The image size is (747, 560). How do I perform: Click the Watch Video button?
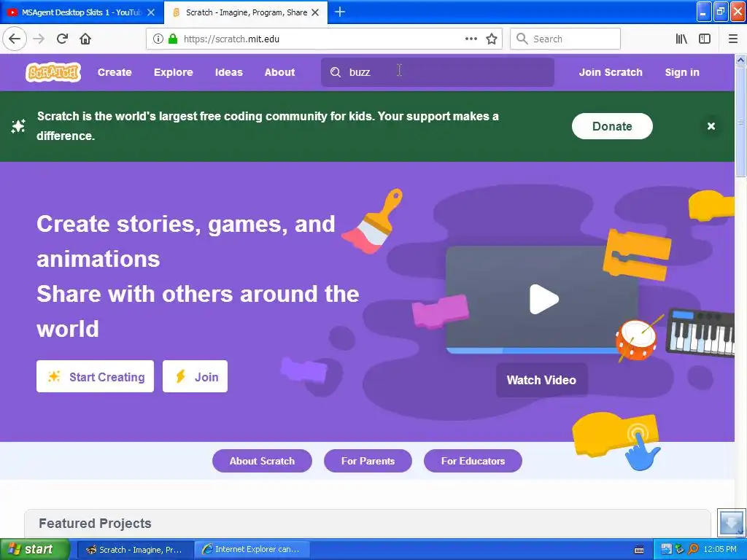542,380
